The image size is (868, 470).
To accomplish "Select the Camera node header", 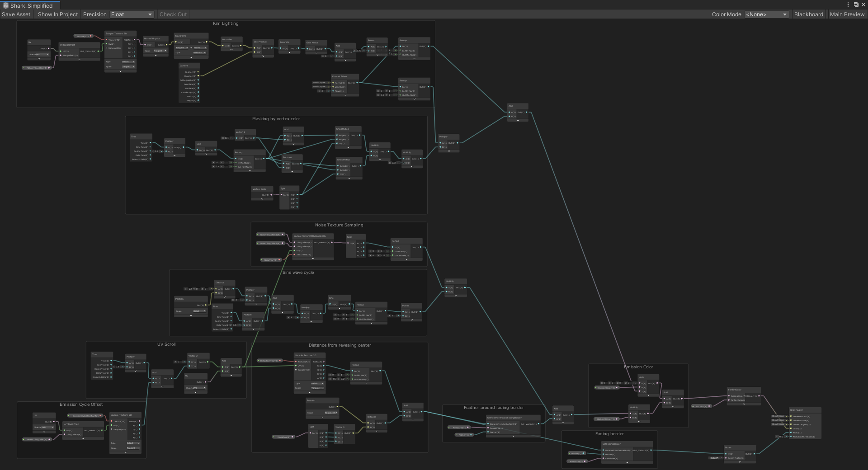I will pyautogui.click(x=189, y=66).
